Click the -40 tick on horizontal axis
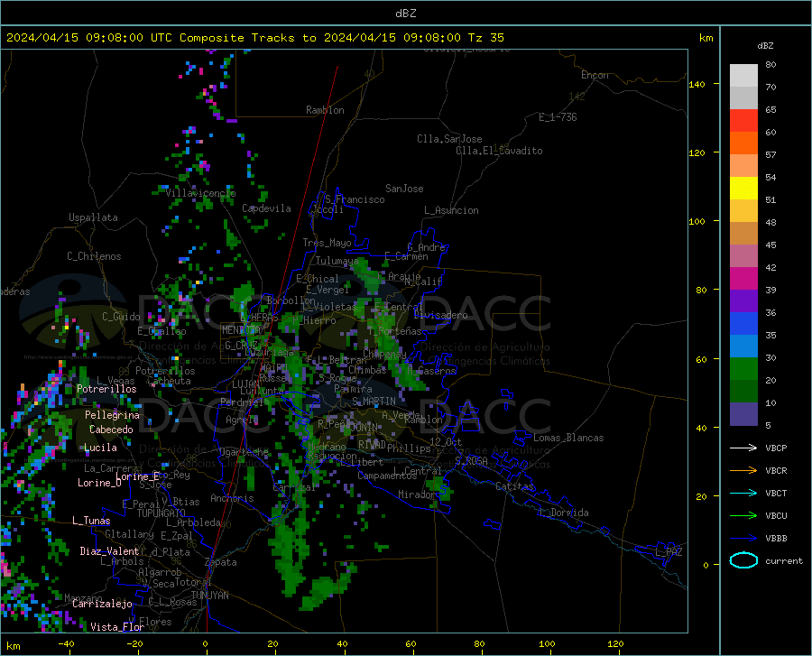The height and width of the screenshot is (656, 812). (x=66, y=644)
